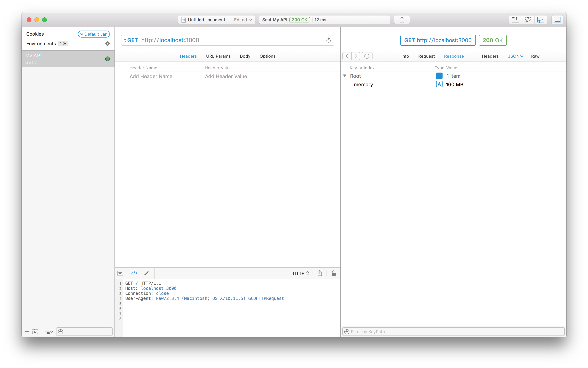Image resolution: width=588 pixels, height=368 pixels.
Task: Open the HTTP format selector
Action: (x=301, y=273)
